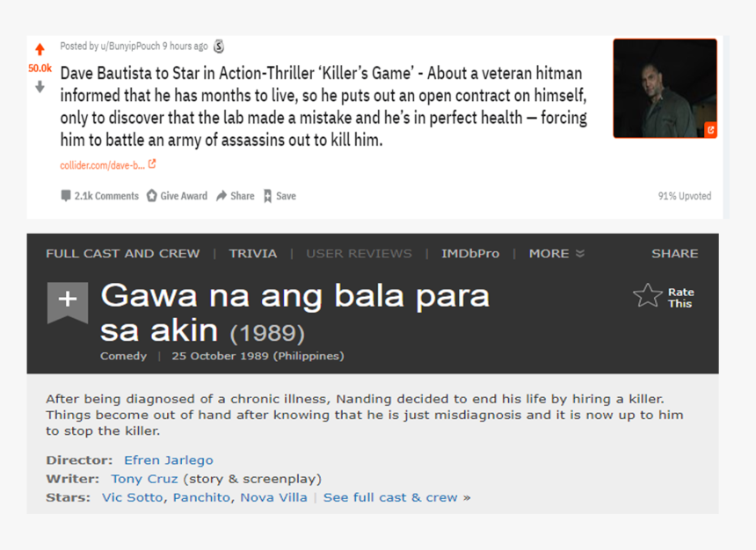The image size is (756, 550).
Task: Click the award badge icon beside post time
Action: click(x=219, y=46)
